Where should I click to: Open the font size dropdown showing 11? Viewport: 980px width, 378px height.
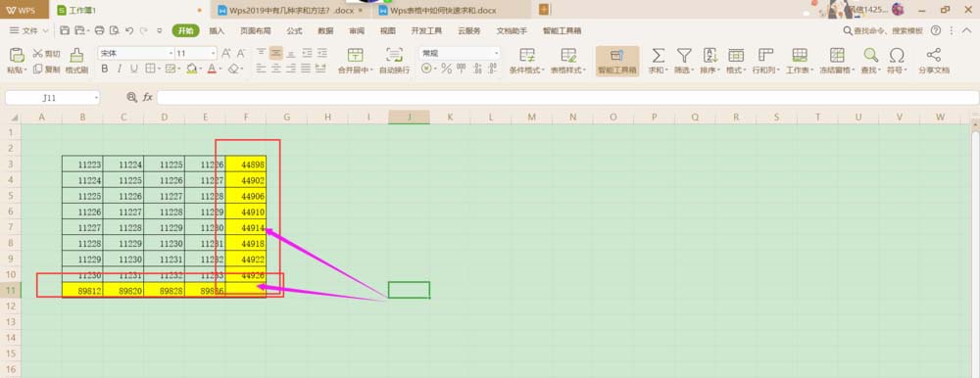pyautogui.click(x=214, y=54)
